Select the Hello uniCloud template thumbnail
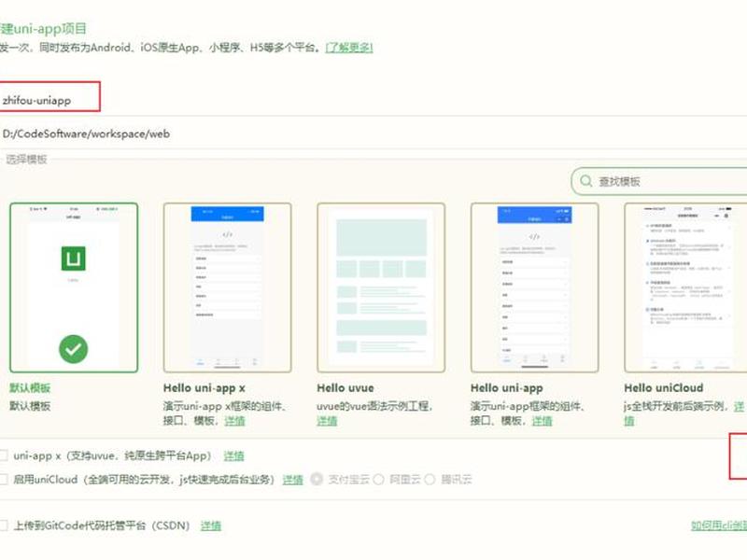The height and width of the screenshot is (560, 747). pos(685,287)
